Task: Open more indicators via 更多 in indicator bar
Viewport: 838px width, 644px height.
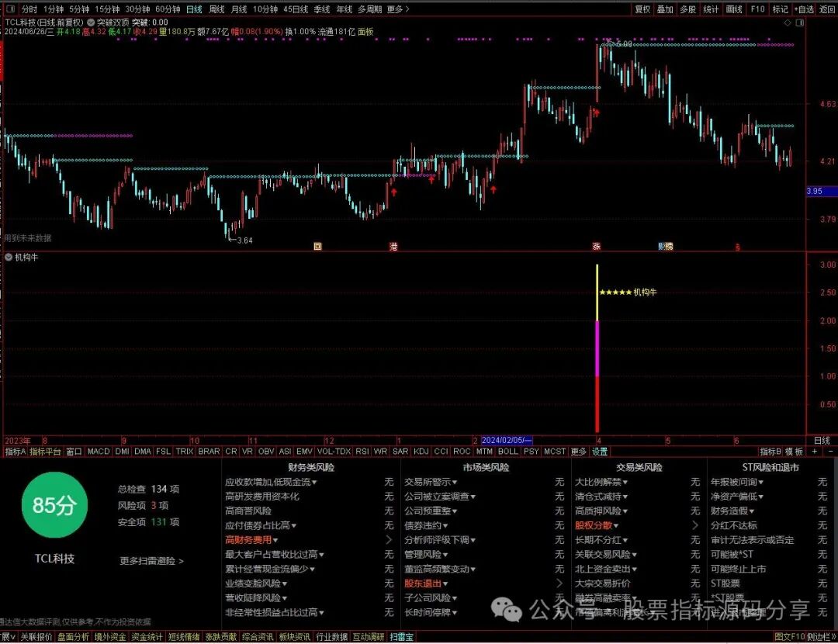Action: [x=578, y=452]
